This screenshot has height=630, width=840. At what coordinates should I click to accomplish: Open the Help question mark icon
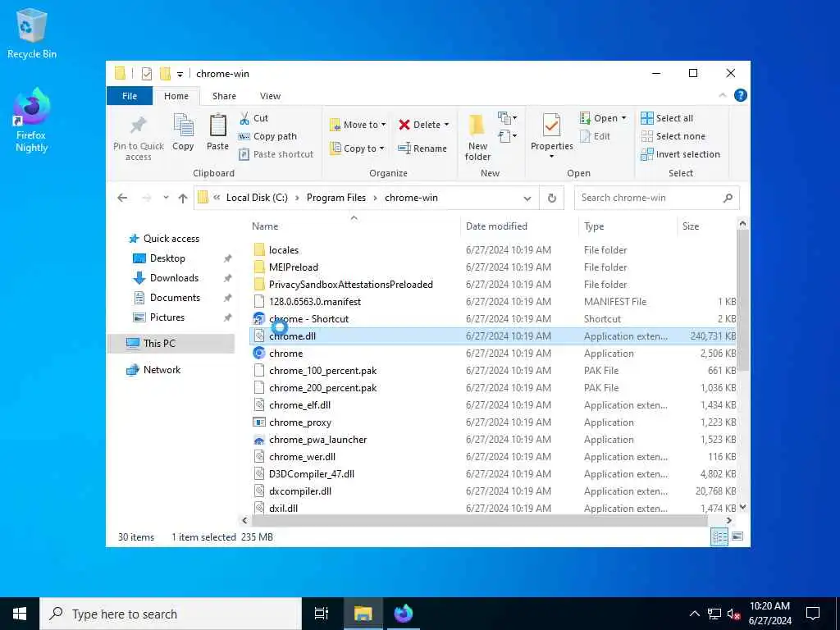(741, 95)
